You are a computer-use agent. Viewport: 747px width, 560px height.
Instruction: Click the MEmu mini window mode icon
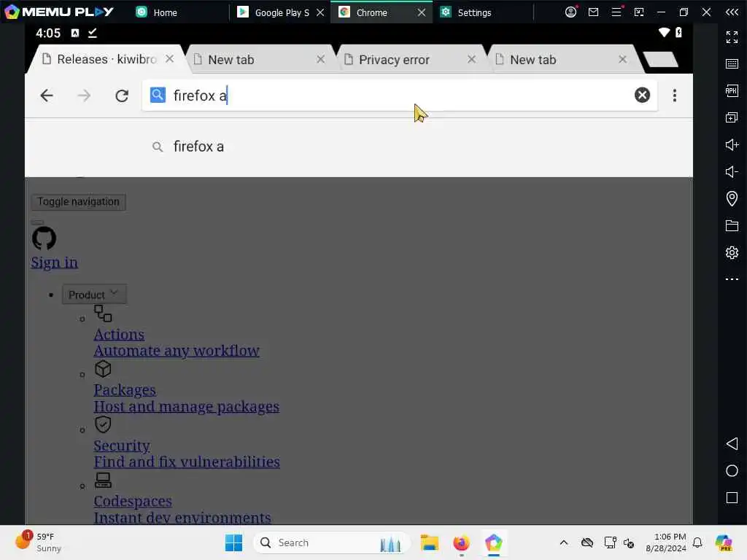click(x=639, y=12)
